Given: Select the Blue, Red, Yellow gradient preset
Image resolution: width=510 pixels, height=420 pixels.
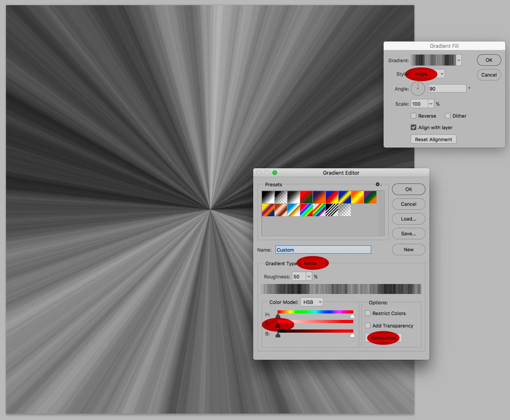Looking at the screenshot, I should tap(332, 197).
